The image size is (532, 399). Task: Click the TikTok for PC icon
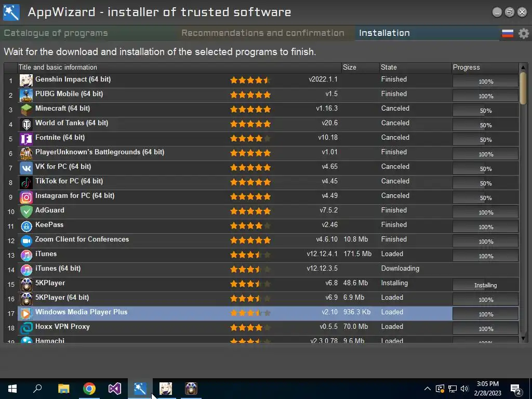click(26, 183)
